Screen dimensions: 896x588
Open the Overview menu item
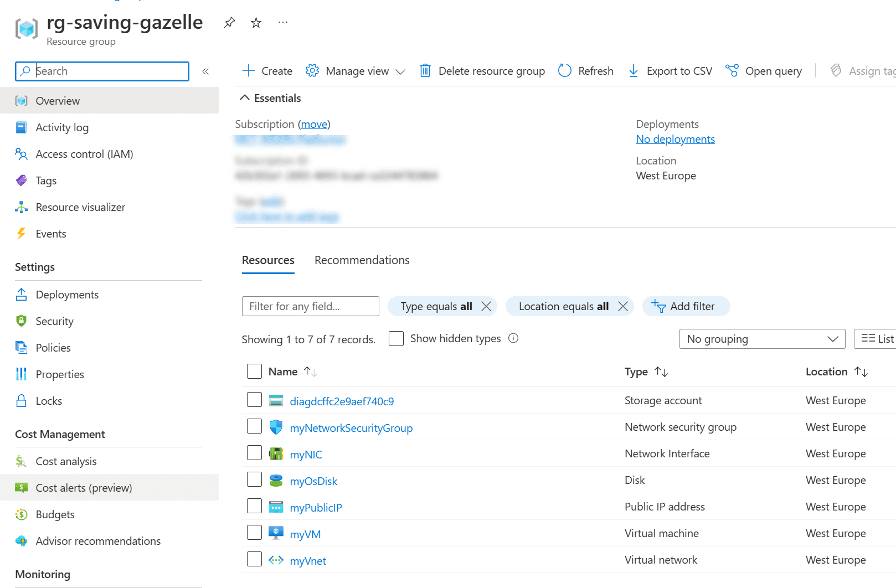pyautogui.click(x=109, y=101)
